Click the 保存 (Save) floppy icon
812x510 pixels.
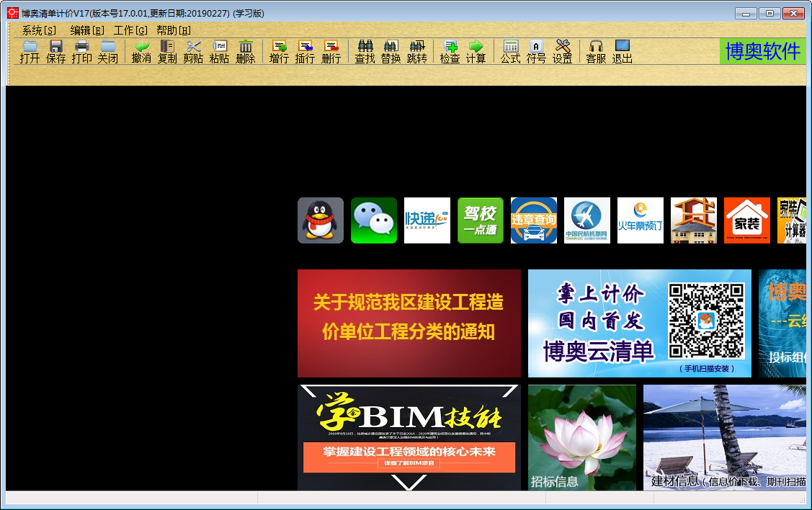(56, 52)
